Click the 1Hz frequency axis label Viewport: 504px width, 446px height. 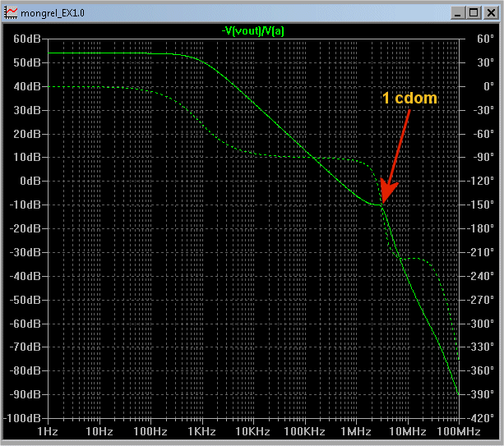point(48,431)
